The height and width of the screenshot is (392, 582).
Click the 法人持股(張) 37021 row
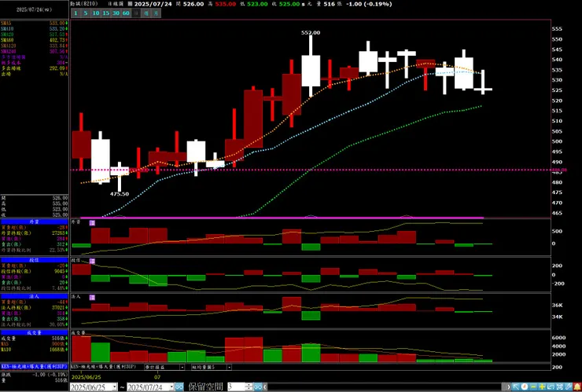click(x=34, y=308)
